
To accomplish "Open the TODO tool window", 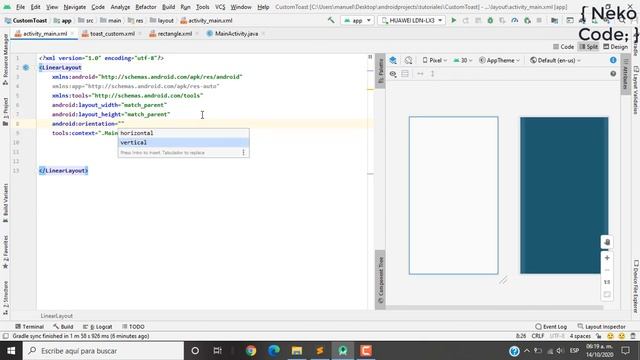I will 133,327.
